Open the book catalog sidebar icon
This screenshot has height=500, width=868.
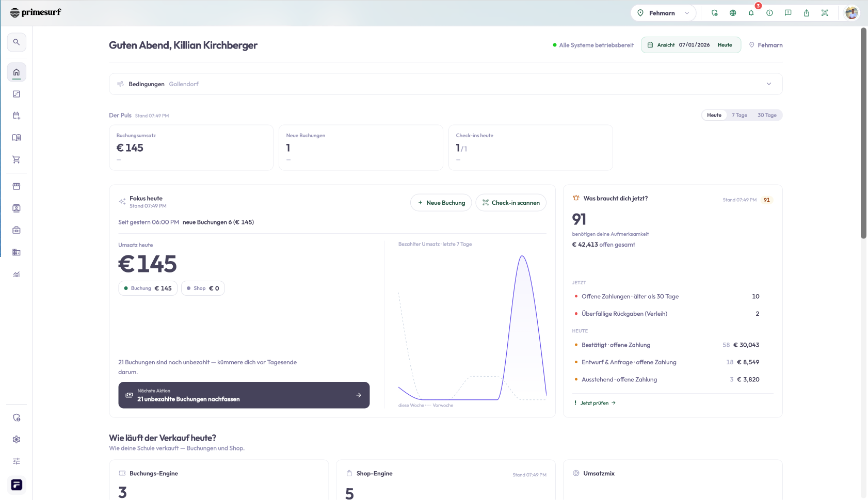point(17,138)
